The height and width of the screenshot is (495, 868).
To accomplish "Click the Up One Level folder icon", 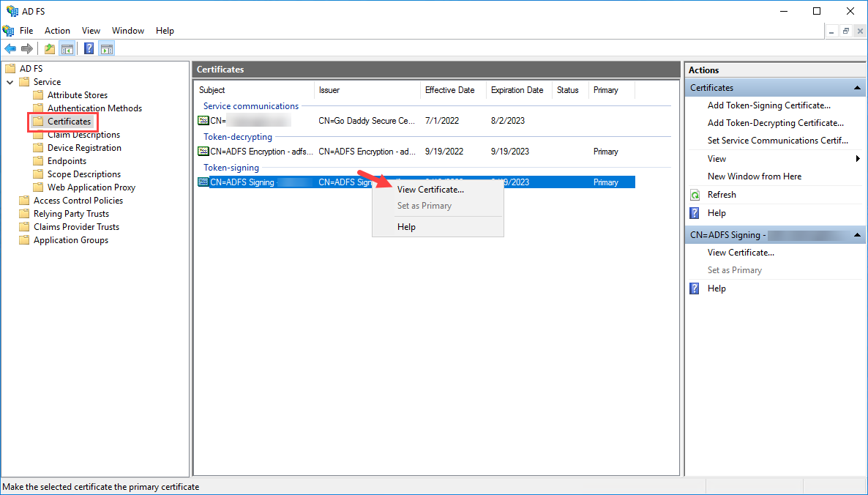I will [x=49, y=49].
